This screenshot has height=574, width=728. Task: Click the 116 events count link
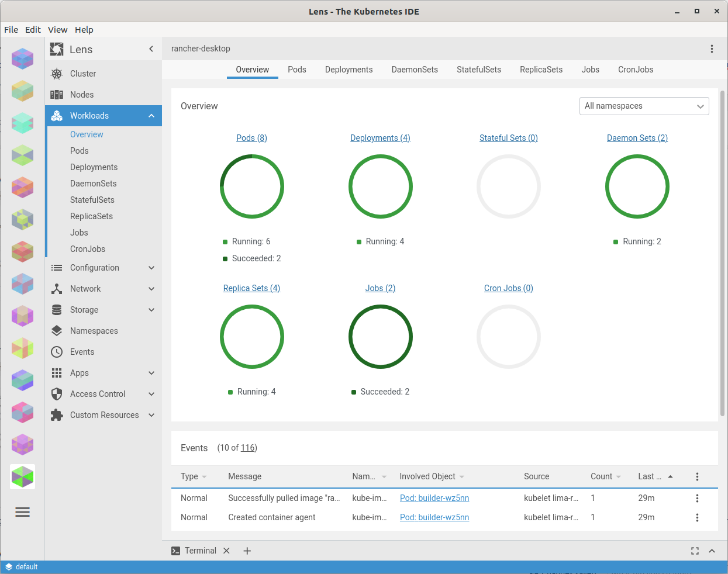pyautogui.click(x=248, y=448)
